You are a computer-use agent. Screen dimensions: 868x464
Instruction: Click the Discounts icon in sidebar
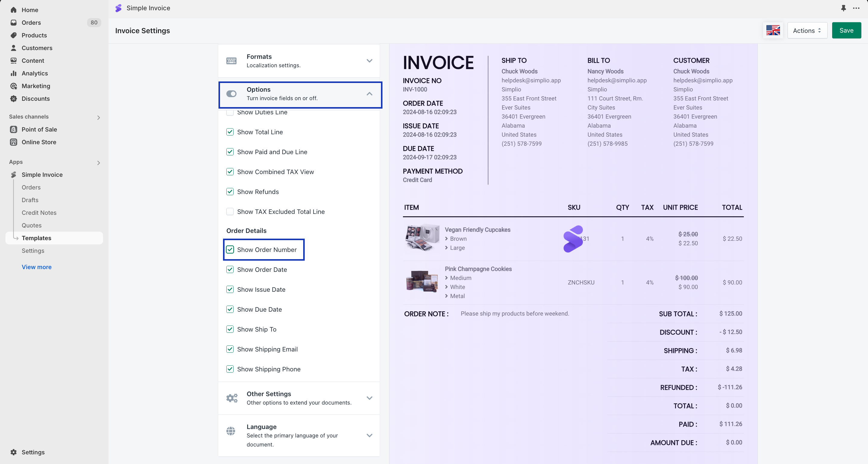pos(14,98)
